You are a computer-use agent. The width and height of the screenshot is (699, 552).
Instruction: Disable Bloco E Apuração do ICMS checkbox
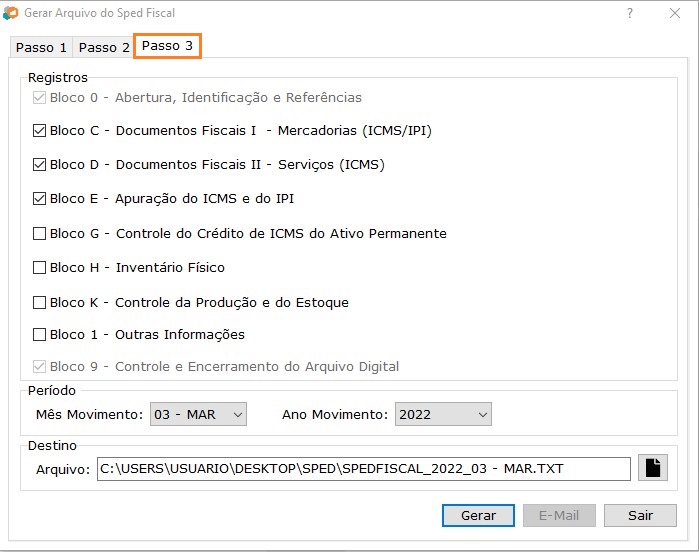(x=40, y=198)
